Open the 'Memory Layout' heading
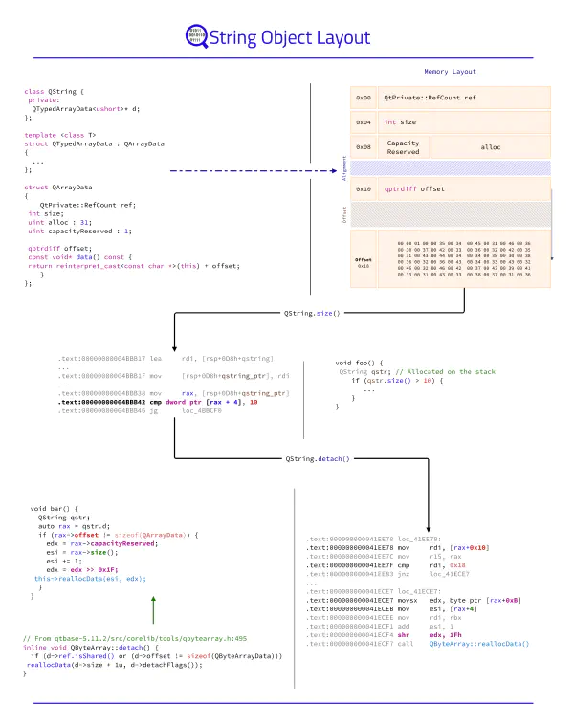Image resolution: width=574 pixels, height=728 pixels. point(450,72)
